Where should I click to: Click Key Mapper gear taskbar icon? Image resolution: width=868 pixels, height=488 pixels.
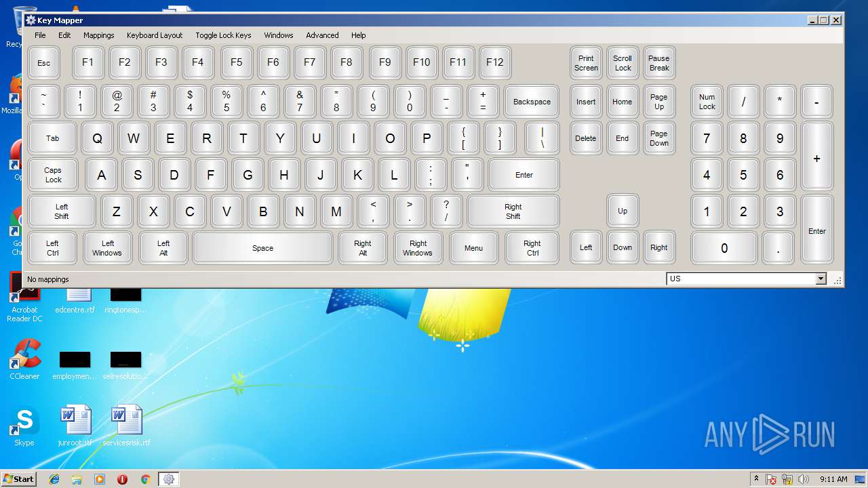coord(169,479)
